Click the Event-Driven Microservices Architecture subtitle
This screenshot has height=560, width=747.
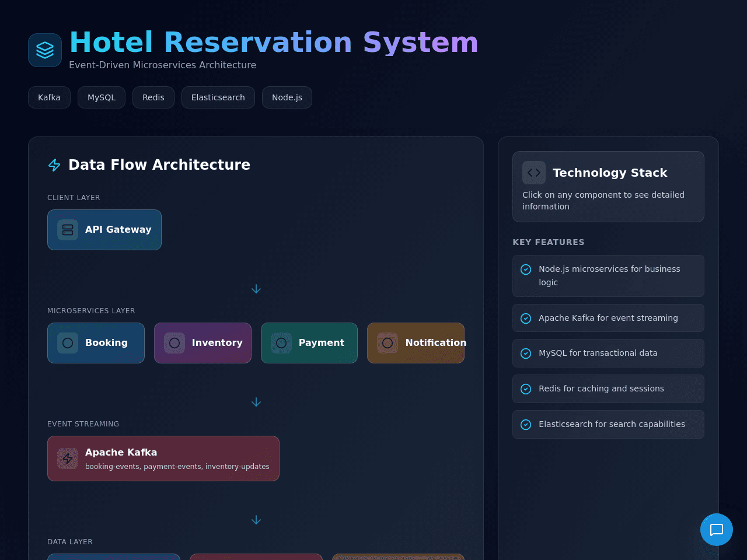162,65
